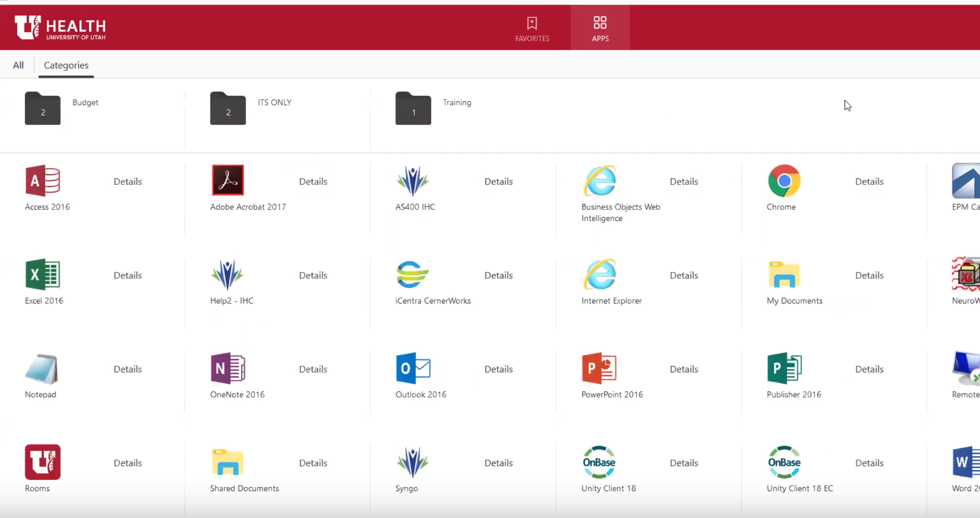Click the ITS ONLY folder label

click(x=275, y=102)
